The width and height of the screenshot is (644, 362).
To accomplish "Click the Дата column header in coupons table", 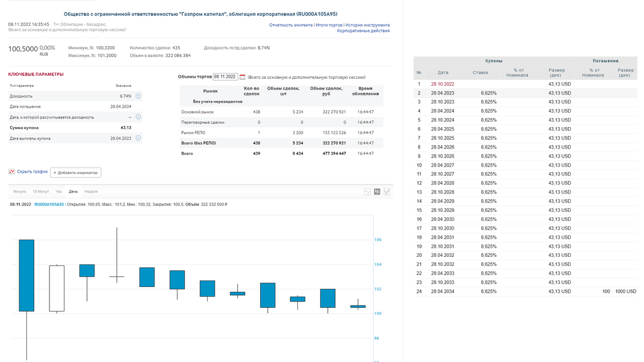I will (443, 72).
